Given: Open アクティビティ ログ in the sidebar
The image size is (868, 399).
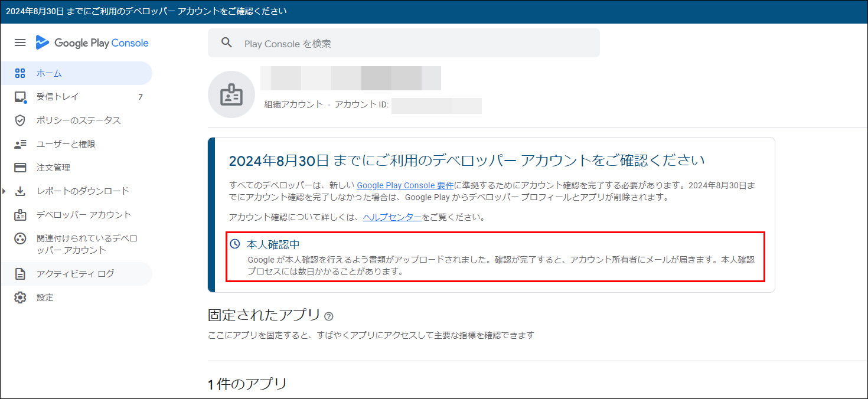Looking at the screenshot, I should (x=76, y=274).
